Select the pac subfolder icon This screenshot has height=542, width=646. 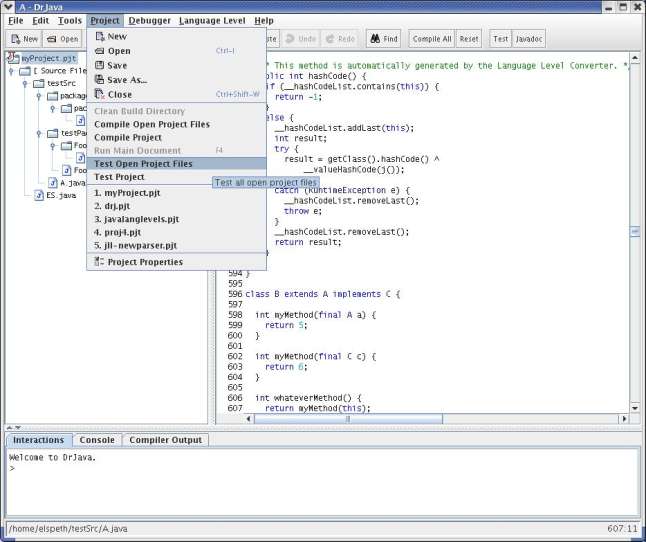[66, 108]
